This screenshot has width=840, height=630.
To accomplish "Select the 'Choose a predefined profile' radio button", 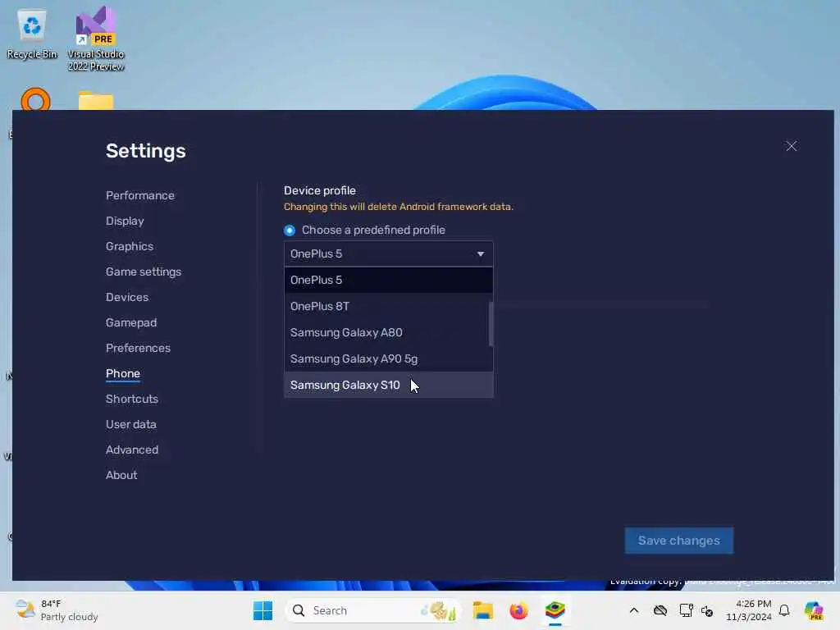I will tap(290, 231).
